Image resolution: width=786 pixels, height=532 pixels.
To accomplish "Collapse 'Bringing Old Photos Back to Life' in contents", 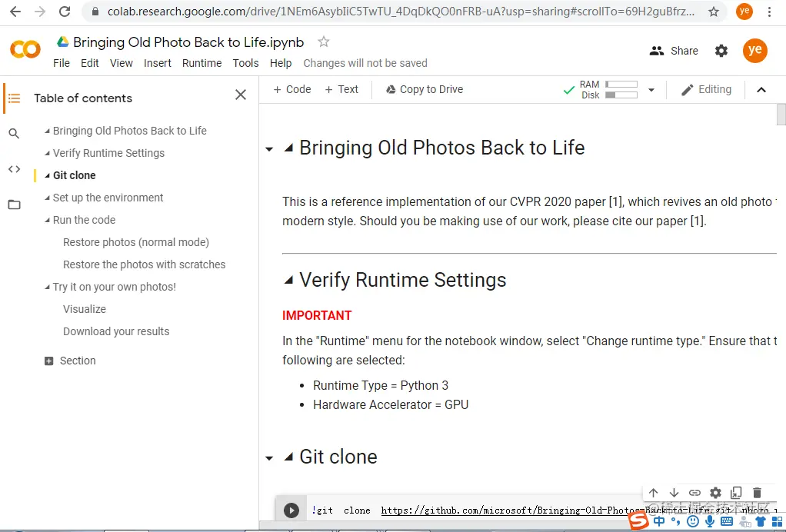I will tap(47, 131).
